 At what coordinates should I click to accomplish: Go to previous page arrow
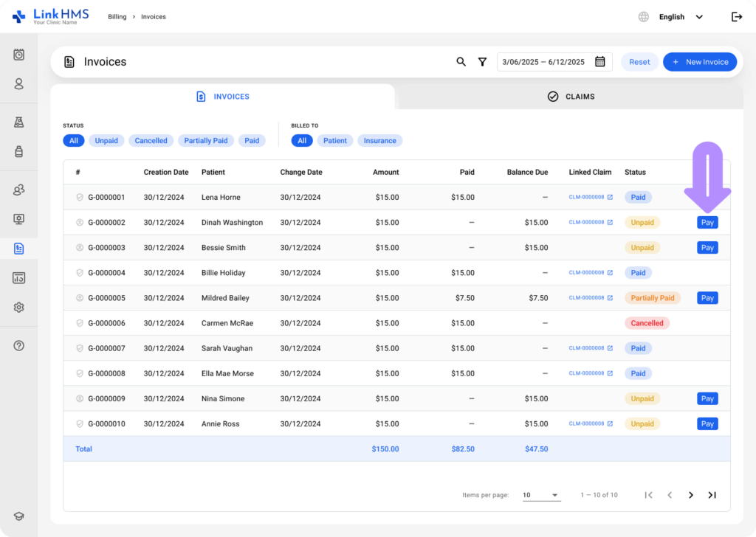(670, 495)
